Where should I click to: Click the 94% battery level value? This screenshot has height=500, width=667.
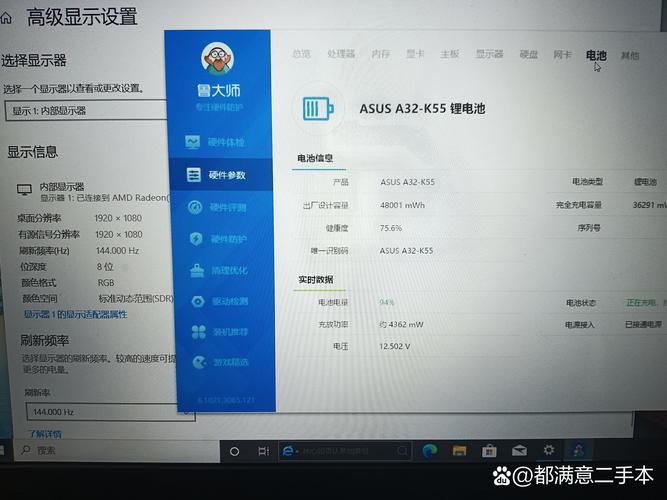point(387,302)
